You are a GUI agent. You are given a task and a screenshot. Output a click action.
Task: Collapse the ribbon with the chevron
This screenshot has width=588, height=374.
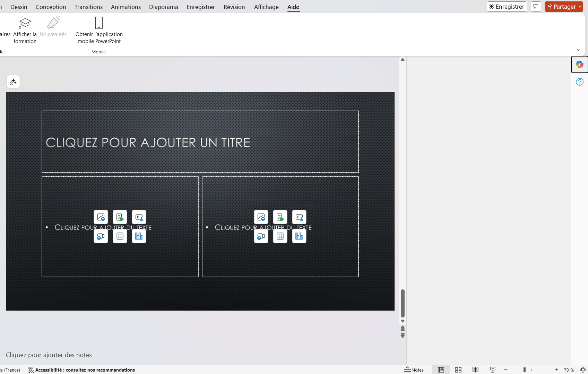point(579,50)
